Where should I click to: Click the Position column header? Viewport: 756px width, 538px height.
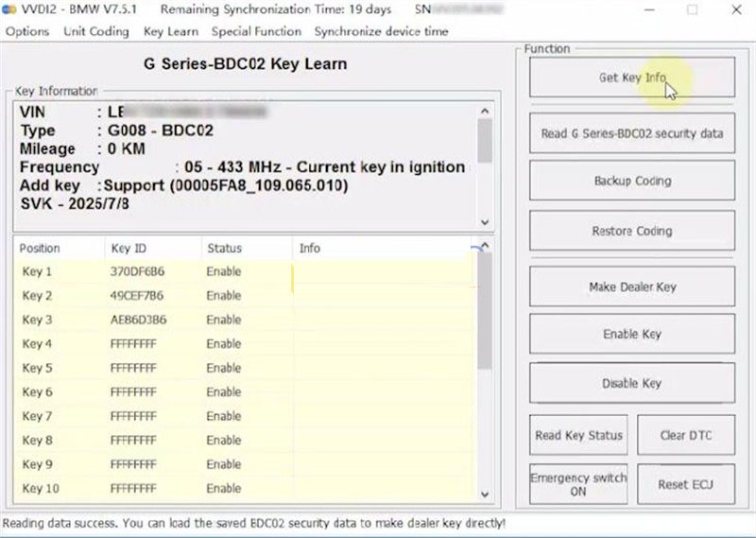60,248
